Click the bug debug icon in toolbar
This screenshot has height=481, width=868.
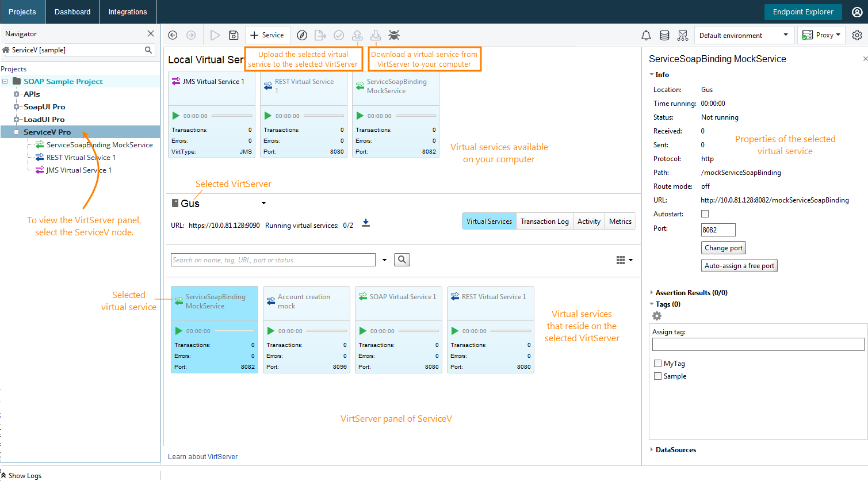pos(394,35)
